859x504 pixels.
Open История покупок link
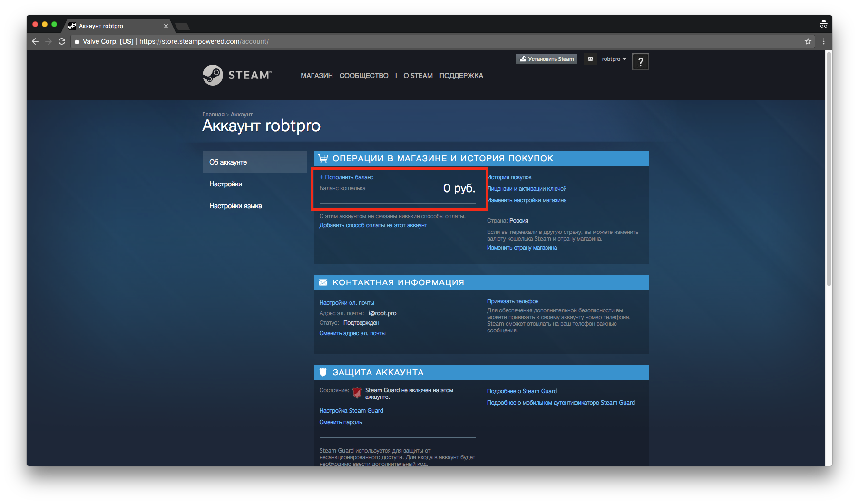coord(510,177)
